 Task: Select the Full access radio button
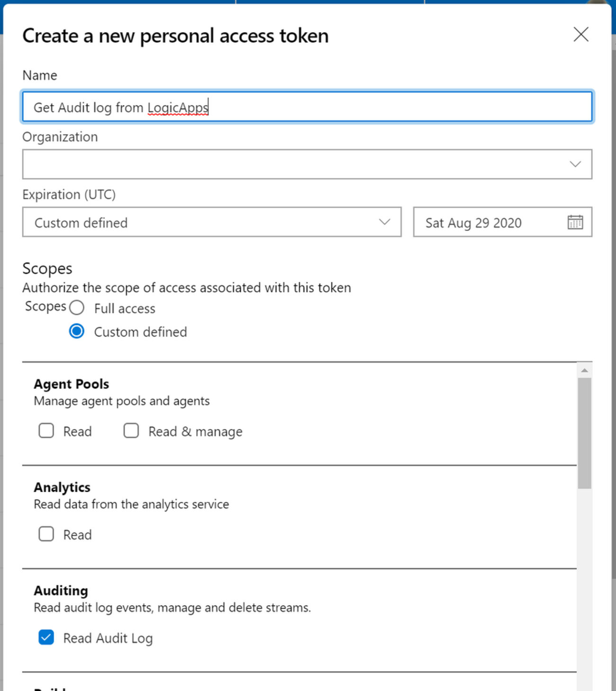point(77,308)
